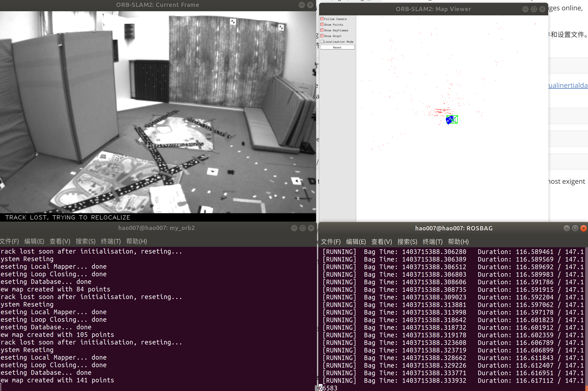Click Bag Time 1403715388.333932 line in ROSBAG
The height and width of the screenshot is (391, 588).
(453, 381)
